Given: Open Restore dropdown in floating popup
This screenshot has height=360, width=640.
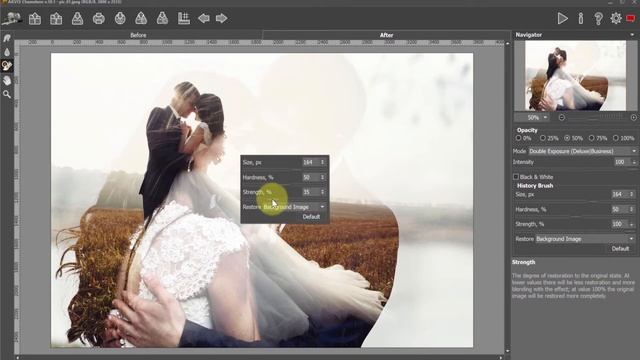Looking at the screenshot, I should coord(294,207).
